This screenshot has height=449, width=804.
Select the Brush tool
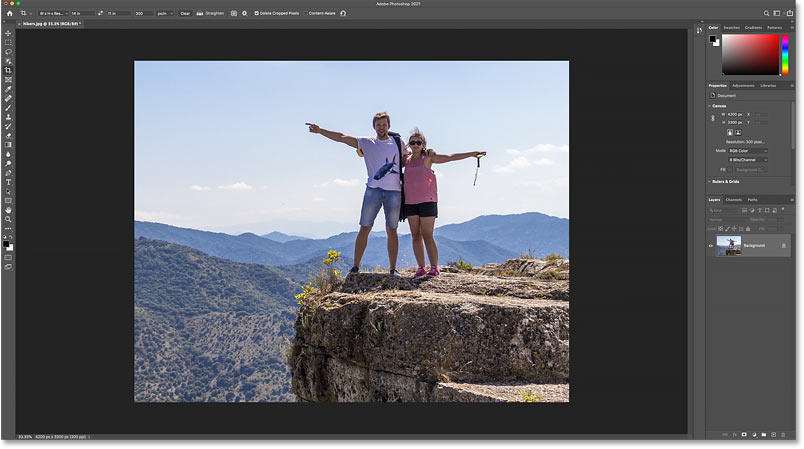[8, 108]
